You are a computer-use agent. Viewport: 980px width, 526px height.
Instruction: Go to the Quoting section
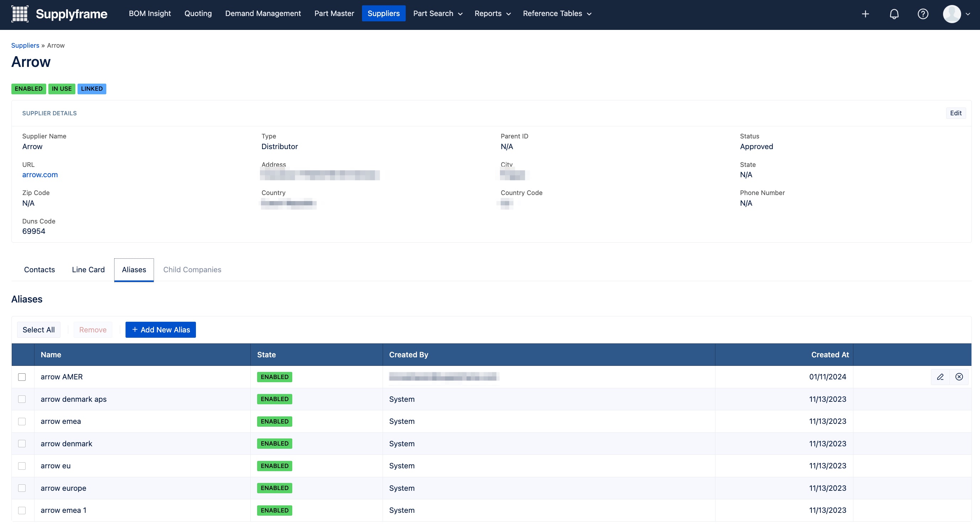198,14
